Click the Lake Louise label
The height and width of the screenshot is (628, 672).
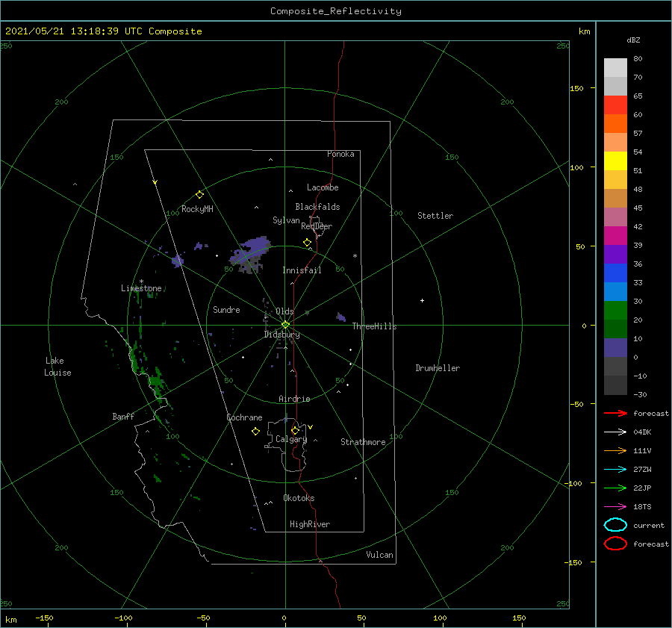point(57,367)
